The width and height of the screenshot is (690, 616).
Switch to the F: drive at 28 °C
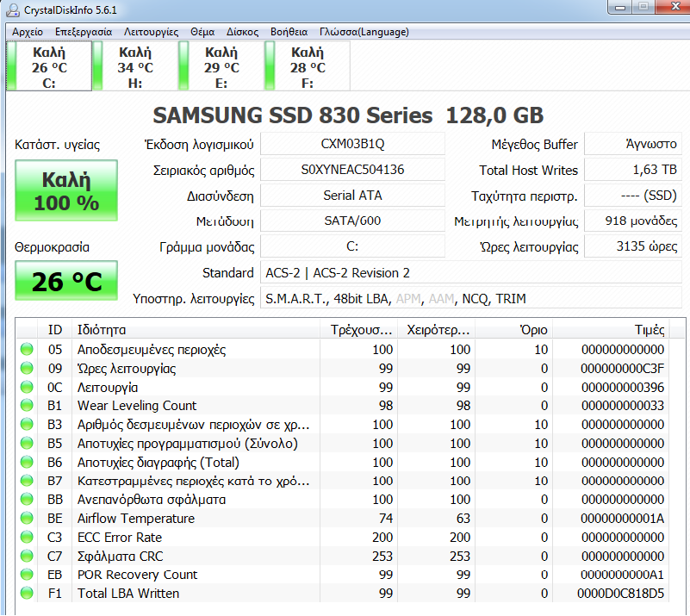(x=308, y=66)
